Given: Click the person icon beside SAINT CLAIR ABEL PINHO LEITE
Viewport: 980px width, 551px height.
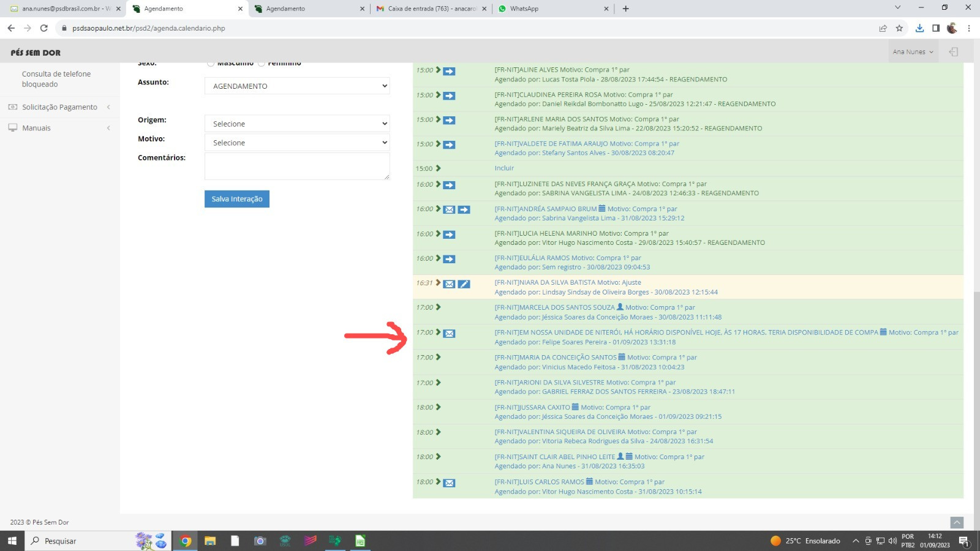Looking at the screenshot, I should click(x=620, y=457).
